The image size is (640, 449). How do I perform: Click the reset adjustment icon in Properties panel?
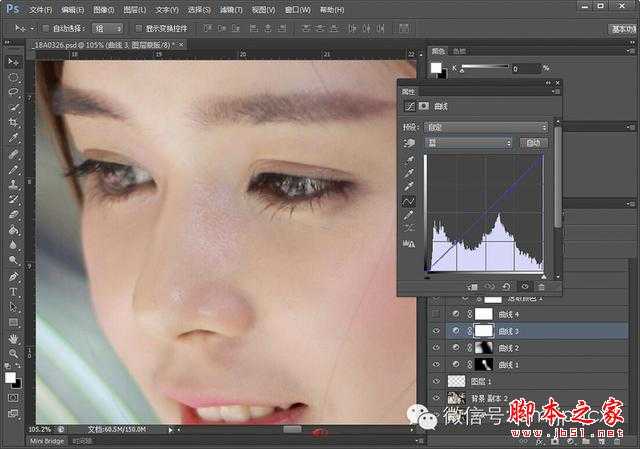tap(507, 286)
